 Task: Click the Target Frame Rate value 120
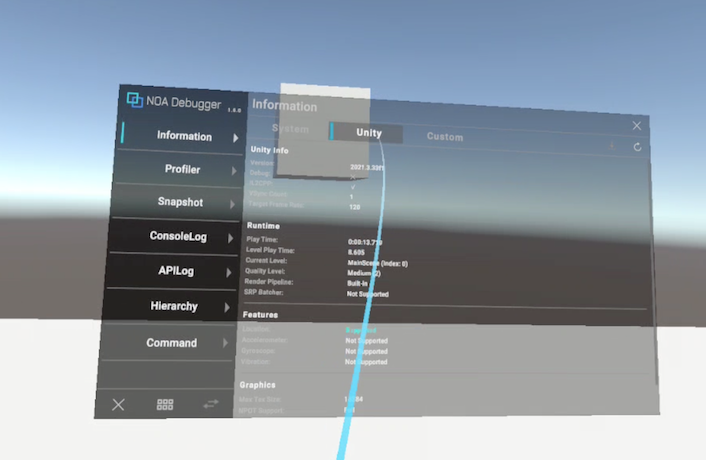click(x=354, y=207)
